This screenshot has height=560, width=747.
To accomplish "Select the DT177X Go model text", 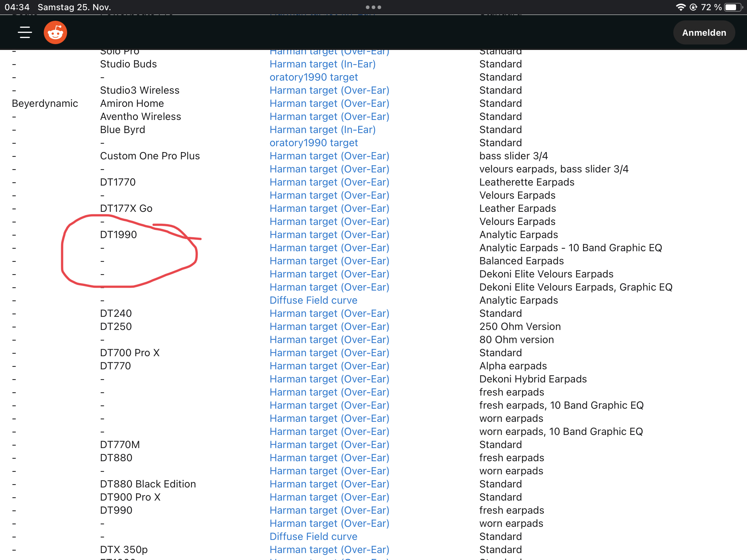I will tap(126, 209).
